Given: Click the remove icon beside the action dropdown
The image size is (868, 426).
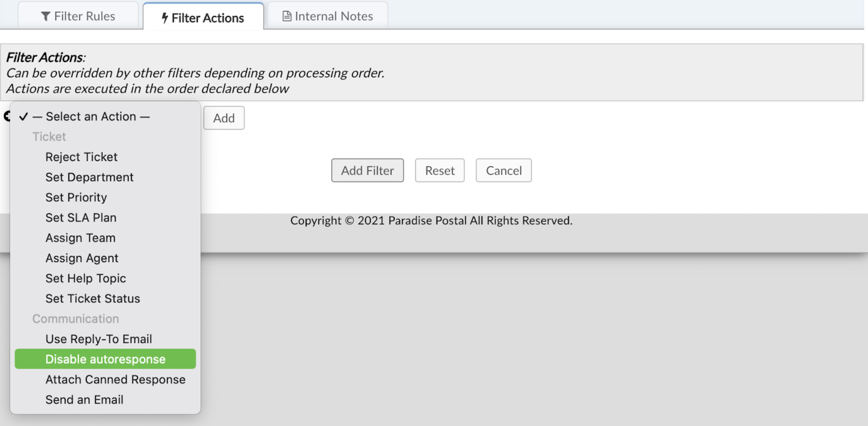Looking at the screenshot, I should coord(8,116).
